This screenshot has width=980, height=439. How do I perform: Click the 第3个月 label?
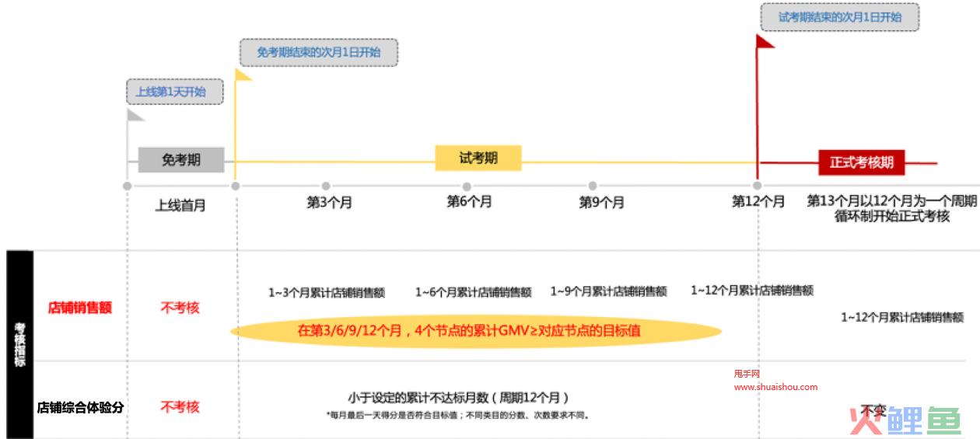tap(329, 203)
